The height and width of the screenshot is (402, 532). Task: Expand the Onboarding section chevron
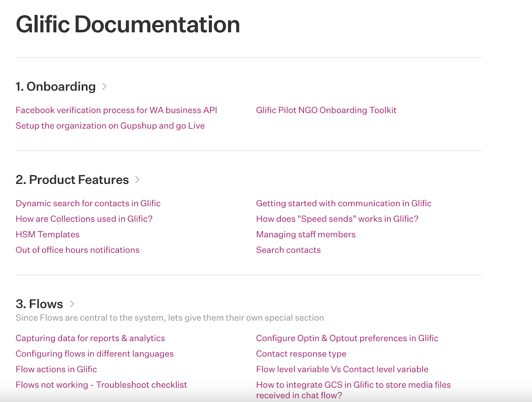(x=104, y=86)
